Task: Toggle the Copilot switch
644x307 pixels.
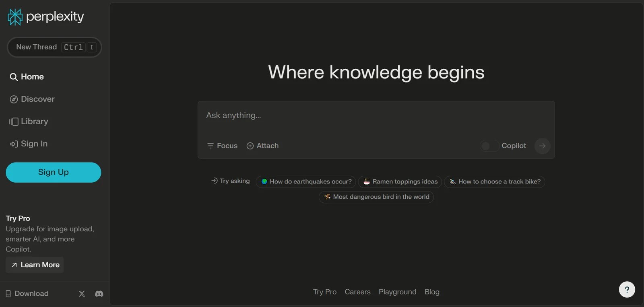Action: 489,146
